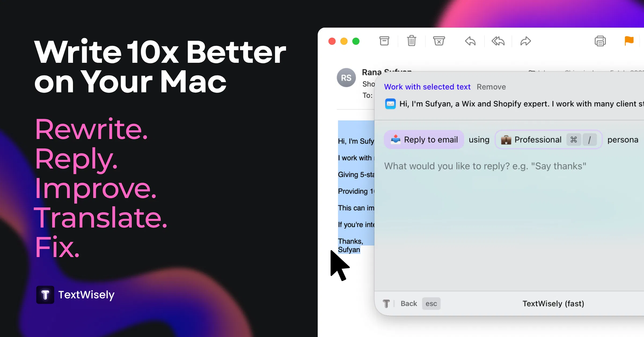Click the TextWisely logo in the panel footer
This screenshot has height=337, width=644.
(x=386, y=303)
